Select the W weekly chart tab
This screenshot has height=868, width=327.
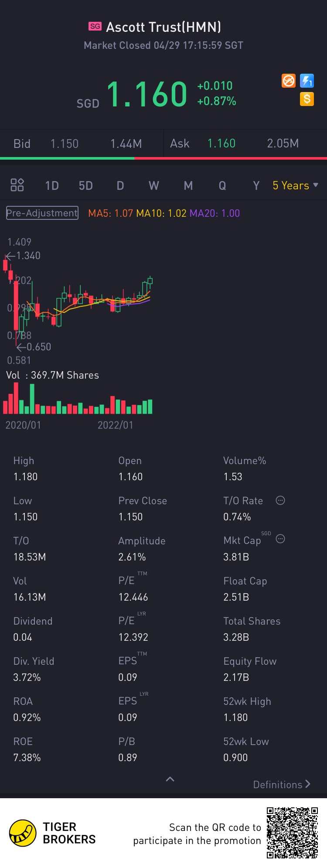(x=154, y=186)
